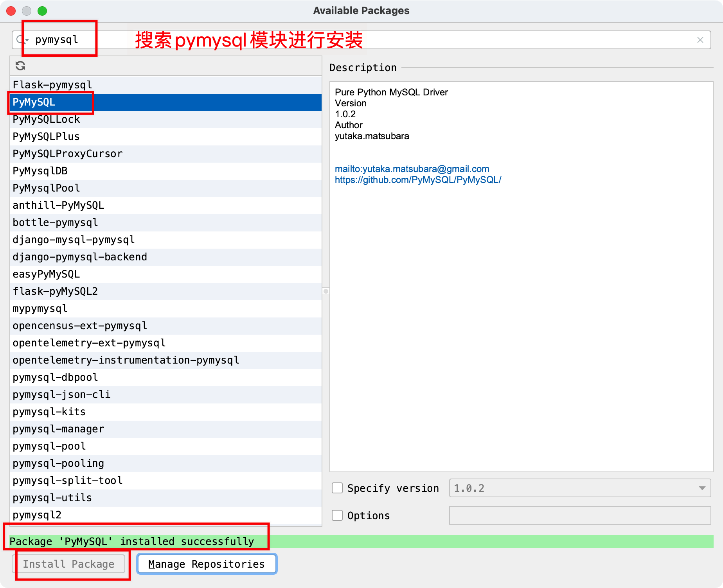The image size is (723, 588).
Task: Select the PyMySQLProxyCursor package
Action: pyautogui.click(x=166, y=154)
